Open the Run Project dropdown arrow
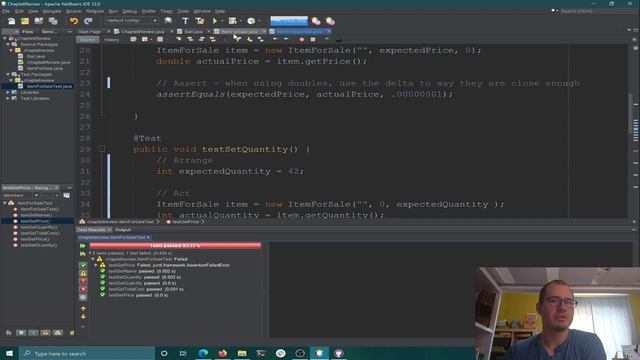This screenshot has height=360, width=640. click(x=222, y=21)
